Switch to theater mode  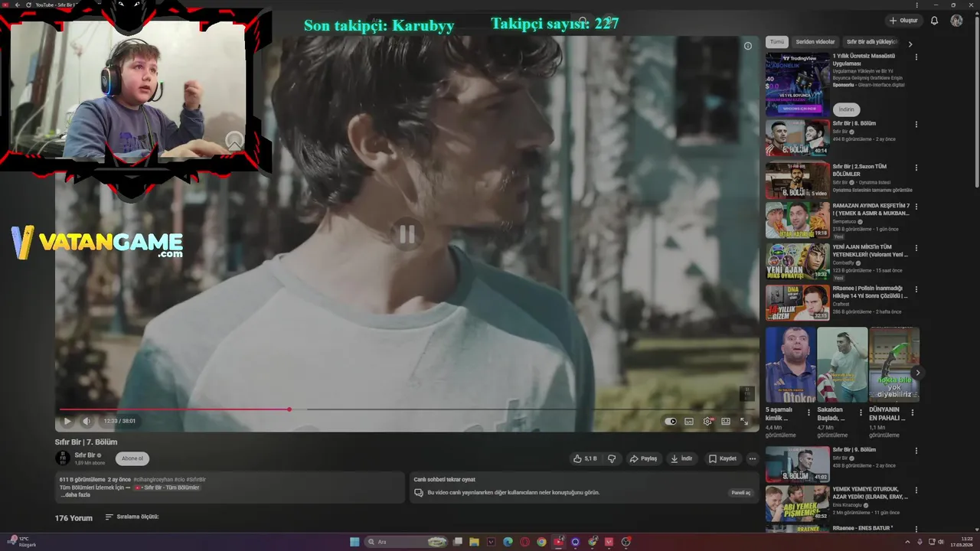726,421
